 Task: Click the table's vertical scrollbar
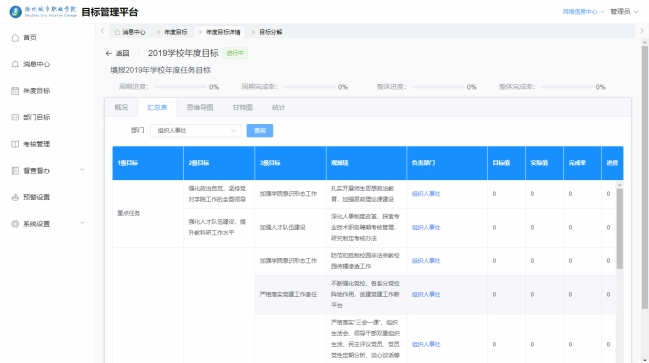click(620, 229)
